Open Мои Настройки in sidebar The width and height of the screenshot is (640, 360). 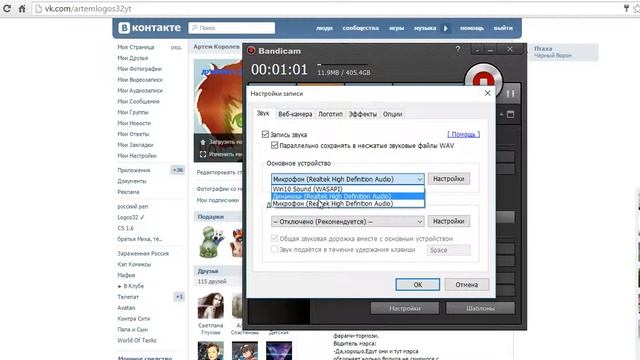click(x=137, y=156)
